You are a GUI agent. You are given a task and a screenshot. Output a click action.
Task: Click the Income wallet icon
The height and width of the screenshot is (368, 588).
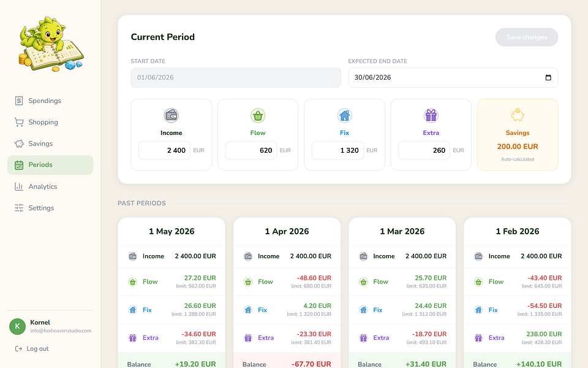click(171, 115)
